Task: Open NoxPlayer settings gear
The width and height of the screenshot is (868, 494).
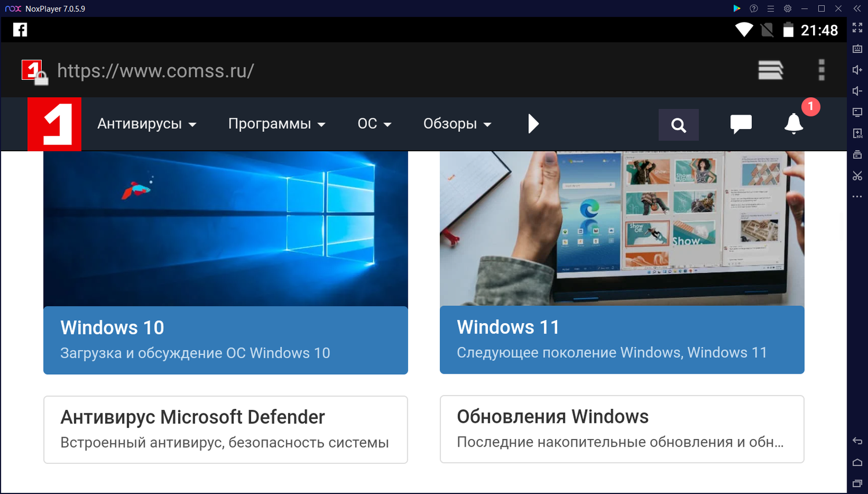Action: (x=788, y=9)
